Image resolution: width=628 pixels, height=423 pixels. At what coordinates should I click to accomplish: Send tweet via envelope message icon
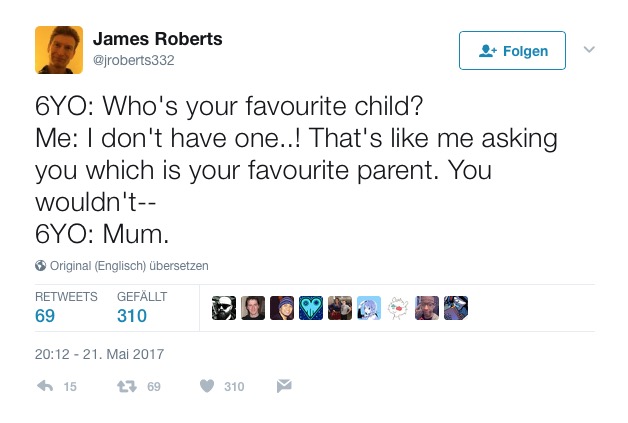[x=284, y=386]
